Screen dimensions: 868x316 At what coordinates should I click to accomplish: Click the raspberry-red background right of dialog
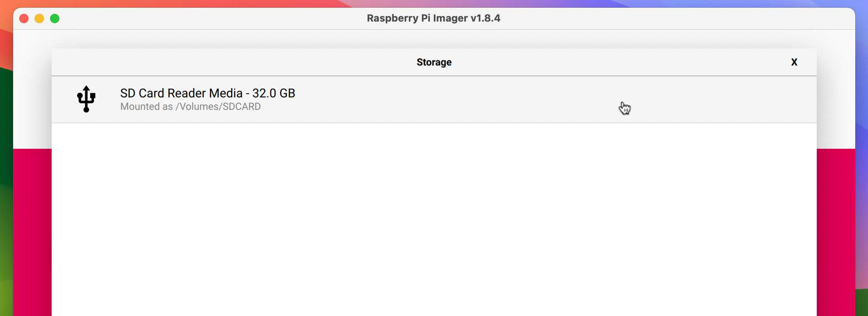pos(836,231)
